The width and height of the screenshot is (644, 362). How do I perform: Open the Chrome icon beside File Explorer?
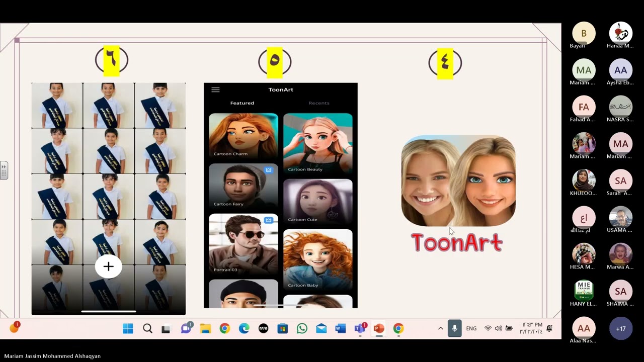pyautogui.click(x=224, y=328)
